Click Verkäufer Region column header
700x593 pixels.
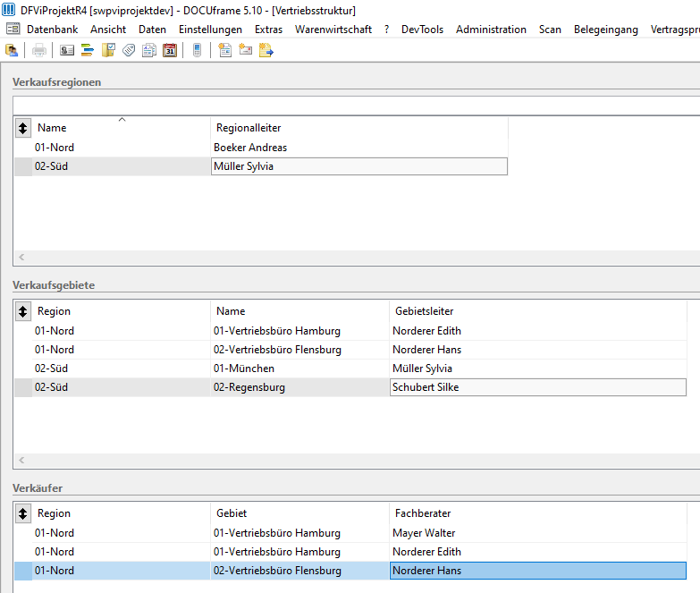(x=121, y=513)
